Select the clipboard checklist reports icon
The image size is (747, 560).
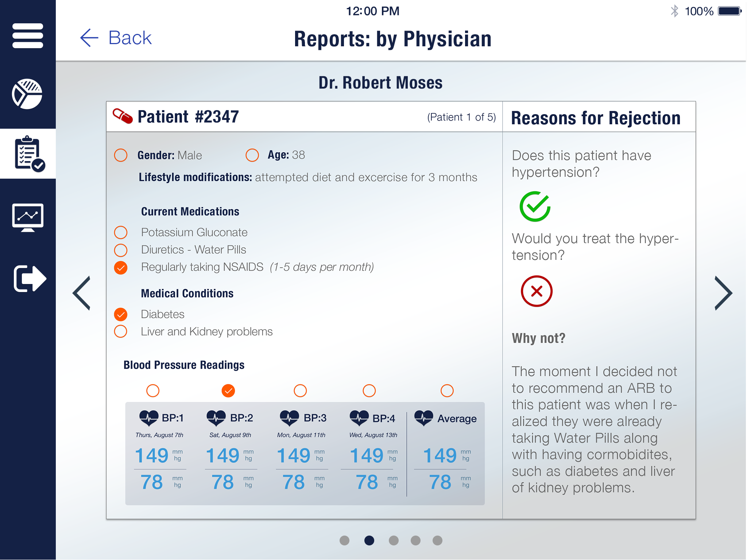point(28,154)
